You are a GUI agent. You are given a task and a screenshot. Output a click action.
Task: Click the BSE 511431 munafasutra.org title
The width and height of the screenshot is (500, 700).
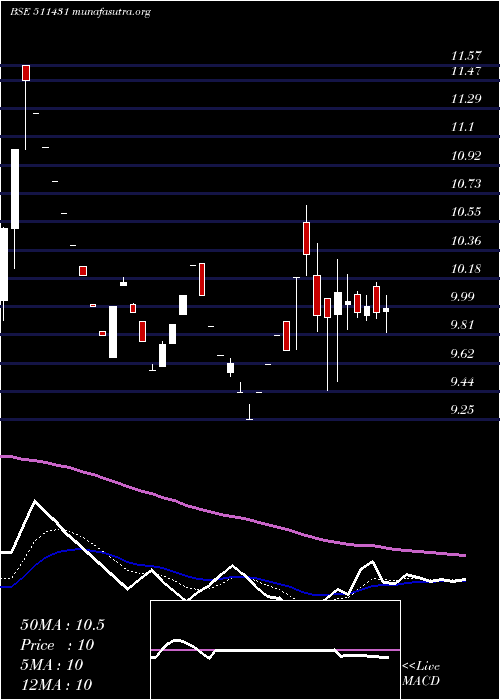coord(80,12)
